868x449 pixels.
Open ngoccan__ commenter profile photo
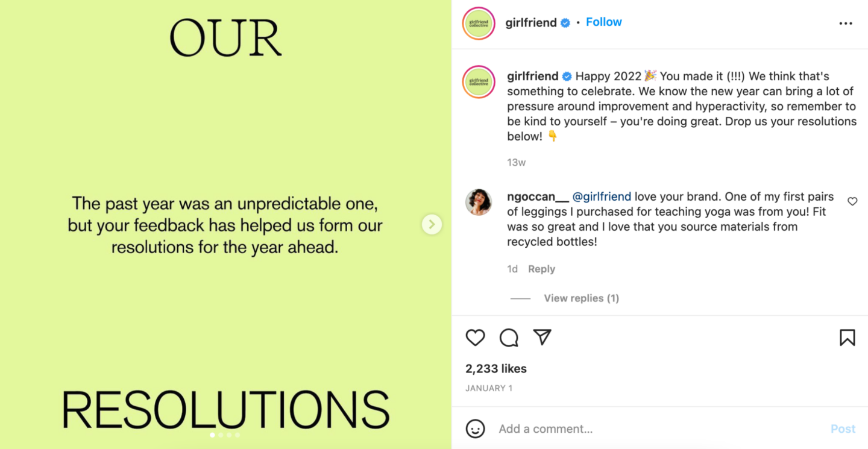click(479, 203)
